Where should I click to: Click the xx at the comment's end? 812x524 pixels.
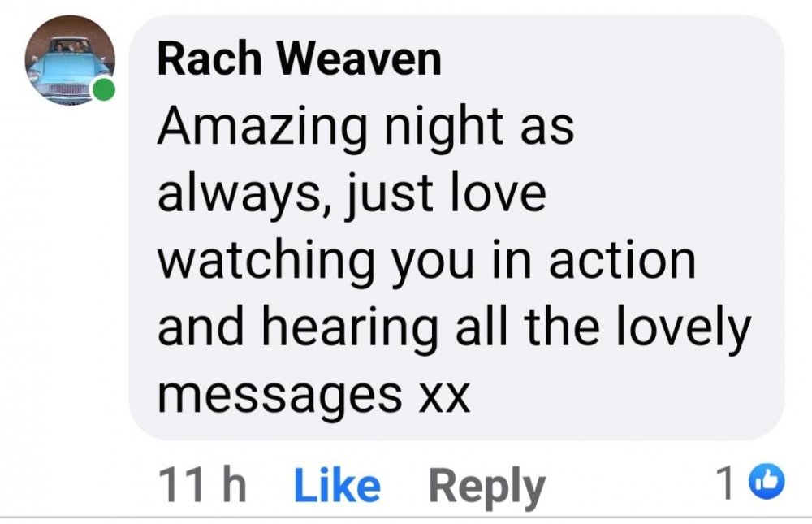[444, 398]
